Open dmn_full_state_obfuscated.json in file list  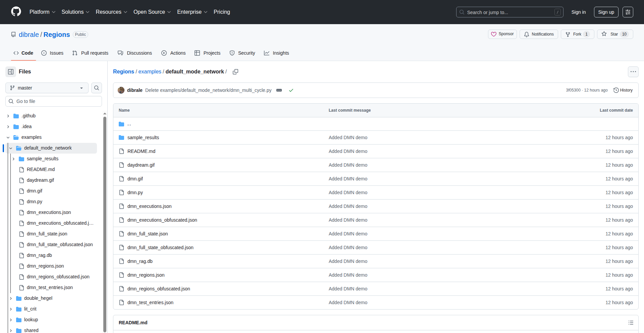point(160,247)
